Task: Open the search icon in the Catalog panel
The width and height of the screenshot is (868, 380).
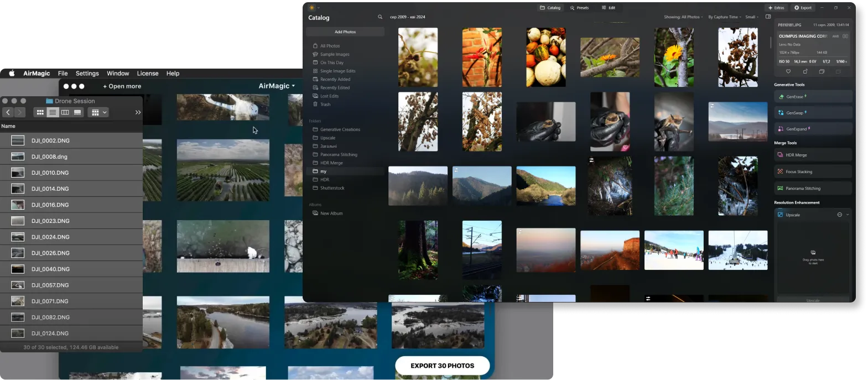Action: coord(380,17)
